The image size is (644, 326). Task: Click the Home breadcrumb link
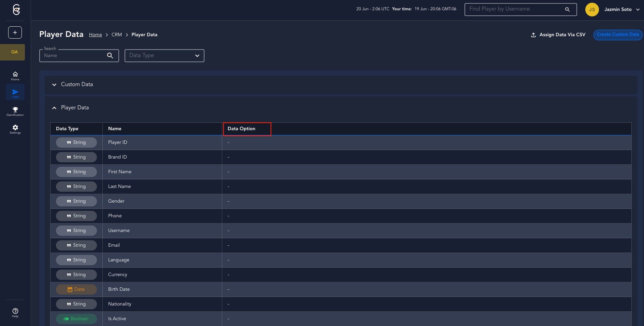click(95, 35)
